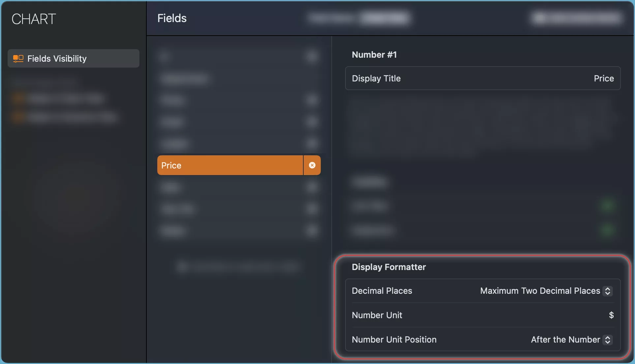Open the After the Number dropdown
635x364 pixels.
pyautogui.click(x=565, y=340)
